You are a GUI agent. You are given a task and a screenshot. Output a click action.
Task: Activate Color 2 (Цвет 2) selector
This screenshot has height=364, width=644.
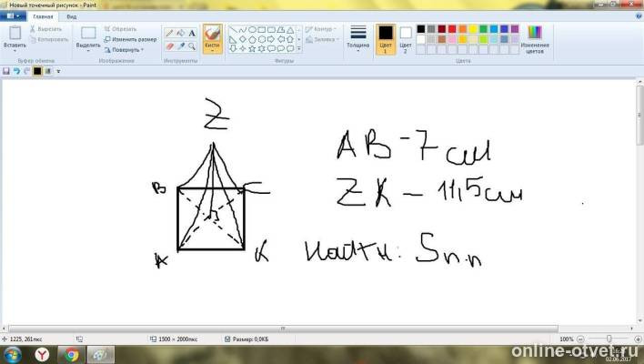[x=406, y=39]
